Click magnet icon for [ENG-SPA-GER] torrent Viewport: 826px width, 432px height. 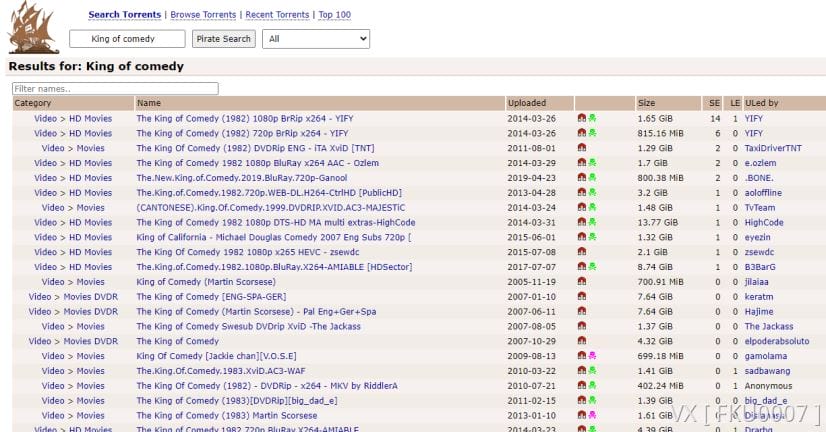click(x=582, y=296)
